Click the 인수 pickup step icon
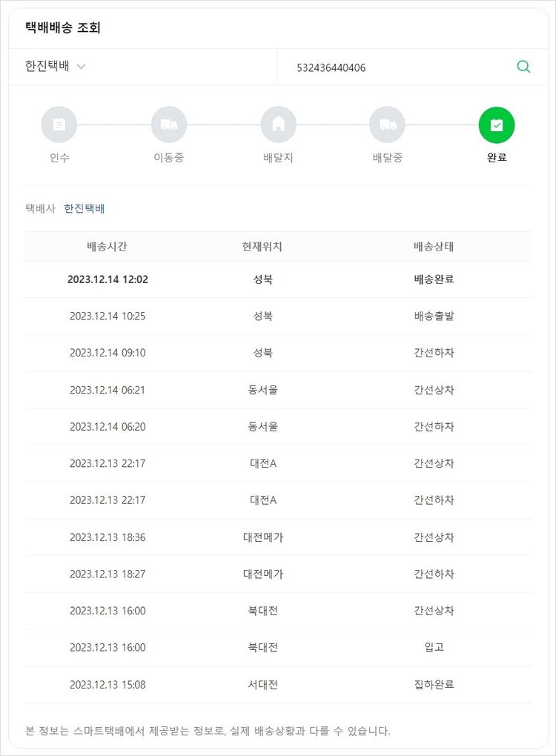 [x=59, y=125]
